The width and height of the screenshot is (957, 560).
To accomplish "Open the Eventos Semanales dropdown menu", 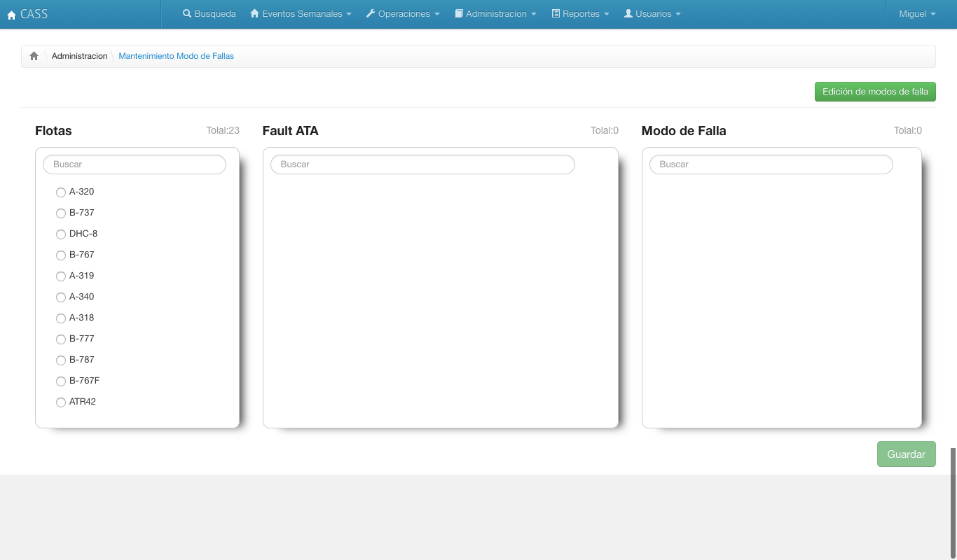I will [x=301, y=14].
